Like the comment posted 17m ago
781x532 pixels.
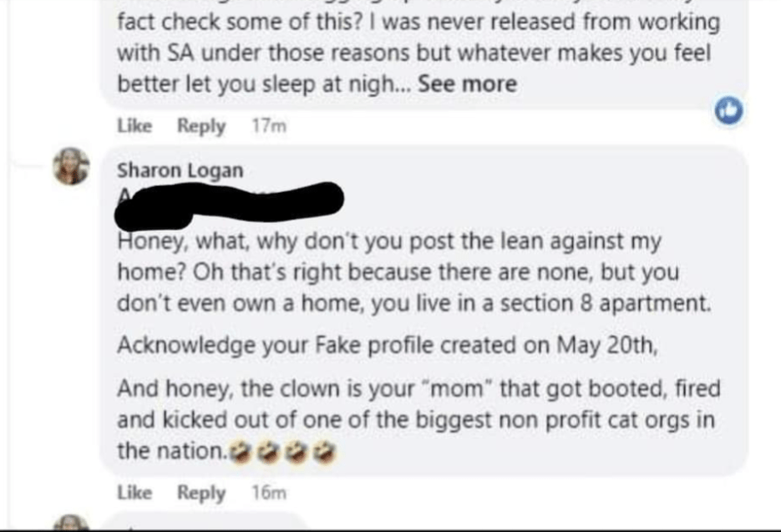point(134,126)
